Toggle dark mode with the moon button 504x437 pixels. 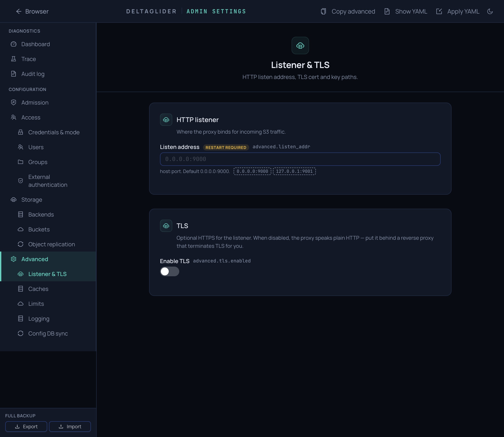(x=490, y=11)
